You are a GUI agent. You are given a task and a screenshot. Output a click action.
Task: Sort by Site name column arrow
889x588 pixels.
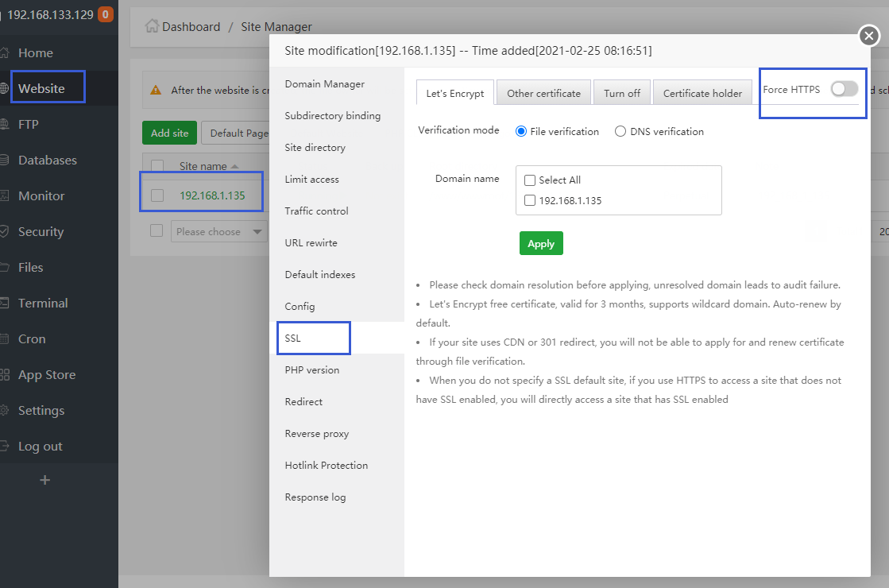[234, 167]
